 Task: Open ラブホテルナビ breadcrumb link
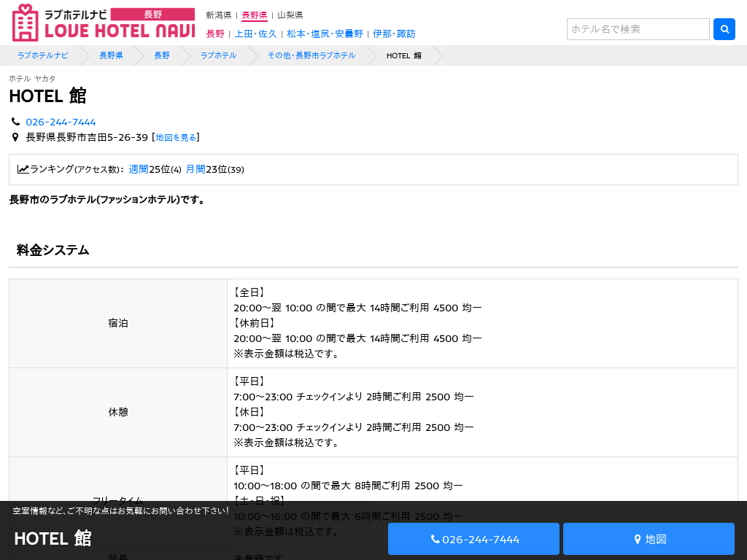[x=42, y=55]
